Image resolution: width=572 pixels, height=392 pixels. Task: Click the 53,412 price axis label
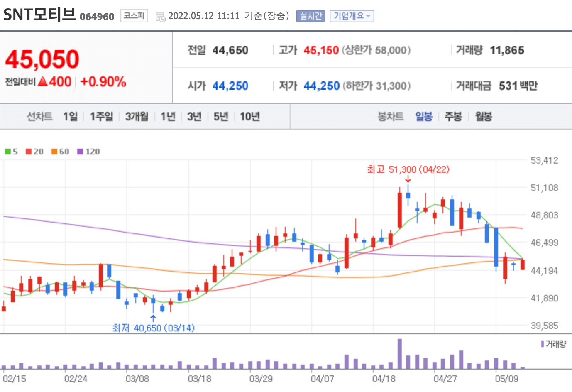point(545,160)
